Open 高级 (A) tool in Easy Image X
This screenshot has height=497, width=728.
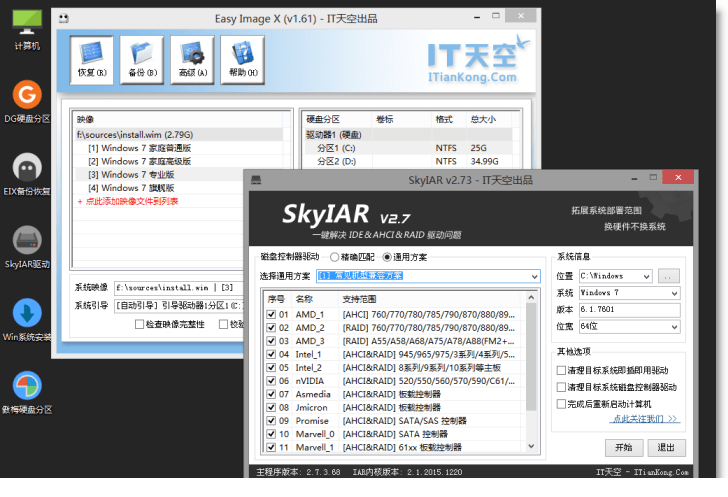(x=192, y=60)
